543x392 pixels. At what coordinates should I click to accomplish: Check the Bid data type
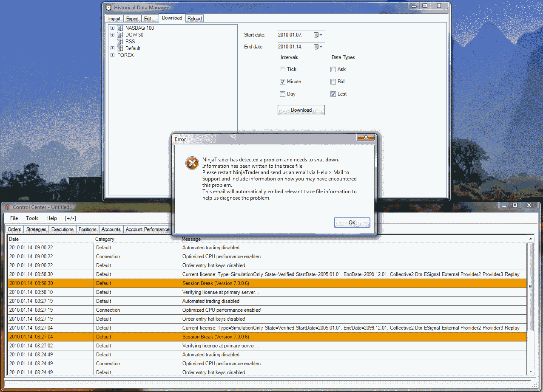tap(333, 82)
